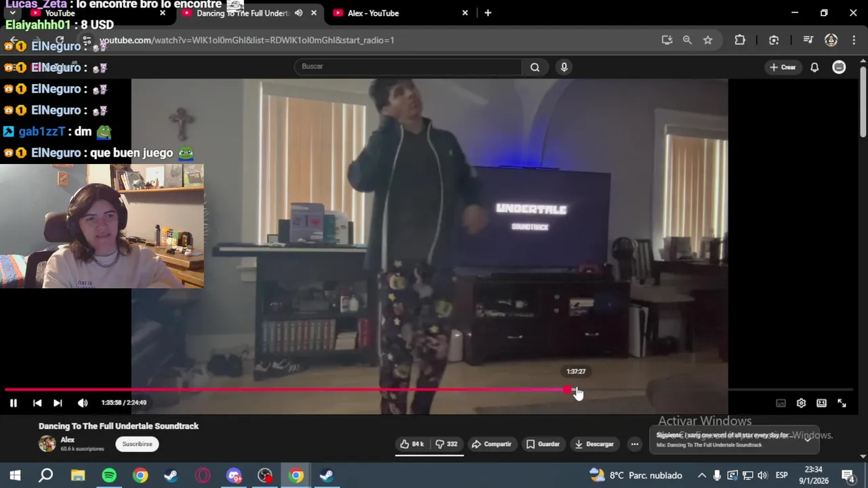Open the Alex channel name link
Image resolution: width=868 pixels, height=488 pixels.
[x=67, y=440]
